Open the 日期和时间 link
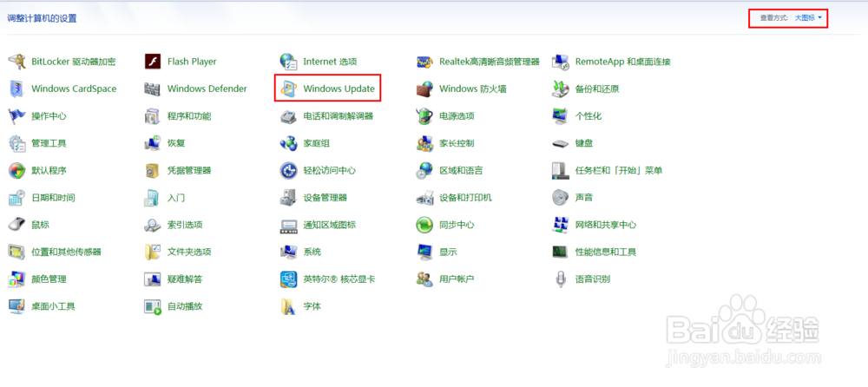 [53, 198]
